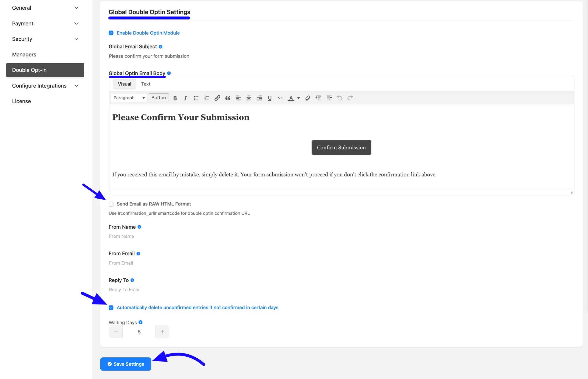This screenshot has height=379, width=588.
Task: Clear formatting with the eraser icon
Action: click(x=307, y=98)
